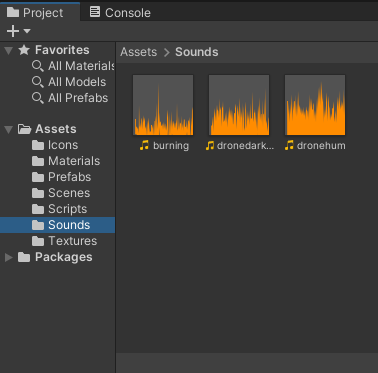Viewport: 378px width, 373px height.
Task: Click the folder icon beside Scenes
Action: 38,193
